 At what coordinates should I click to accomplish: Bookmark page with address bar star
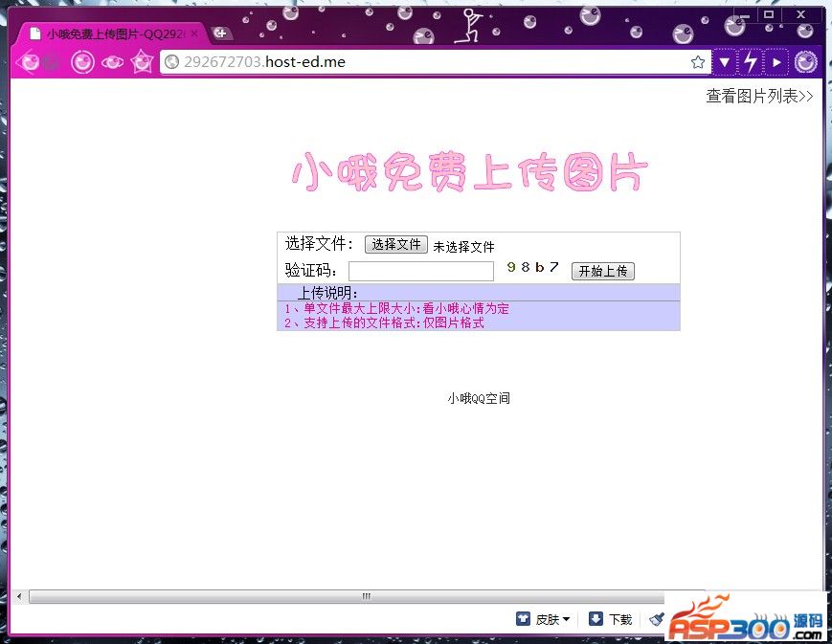pyautogui.click(x=698, y=62)
